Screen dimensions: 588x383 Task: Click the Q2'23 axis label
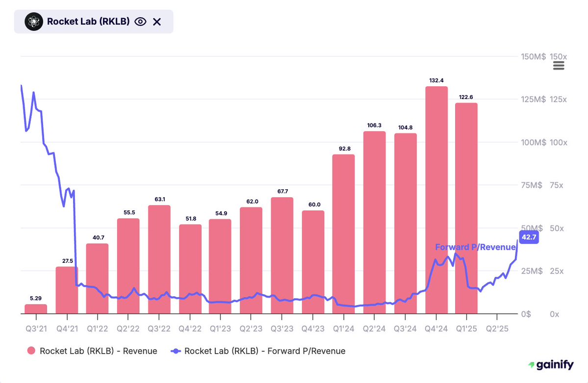[x=251, y=329]
